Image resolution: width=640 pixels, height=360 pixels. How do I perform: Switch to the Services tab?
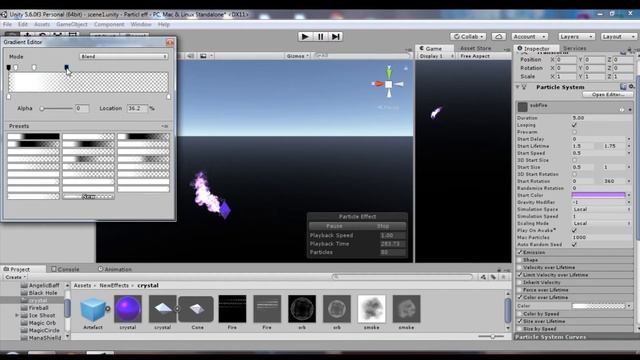tap(575, 48)
